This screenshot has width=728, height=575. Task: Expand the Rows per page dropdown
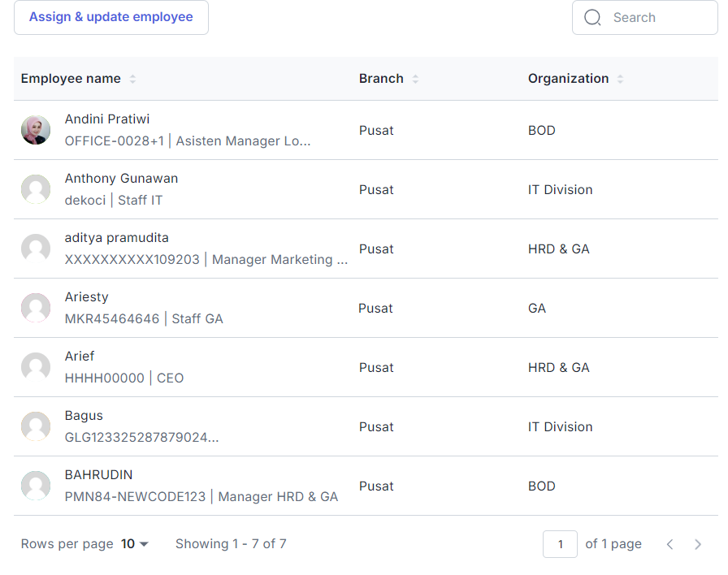[135, 544]
